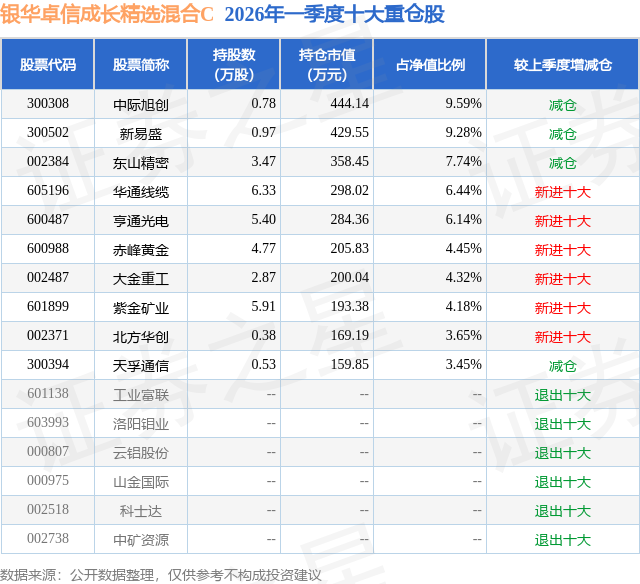This screenshot has width=640, height=584.
Task: Select stock name 洛阳钼业
Action: (141, 424)
